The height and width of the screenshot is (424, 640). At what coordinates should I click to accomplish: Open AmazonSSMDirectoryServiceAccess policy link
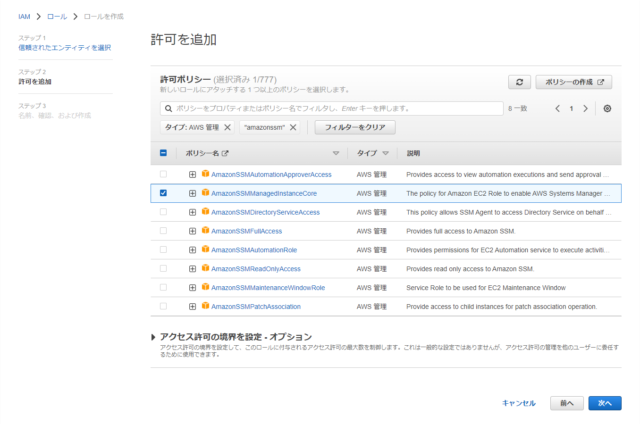point(265,212)
